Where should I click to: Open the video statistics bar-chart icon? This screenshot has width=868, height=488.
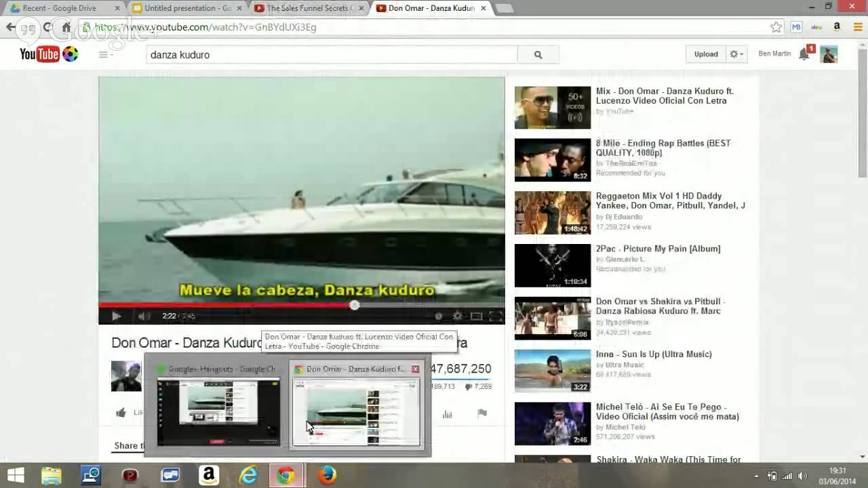tap(448, 413)
